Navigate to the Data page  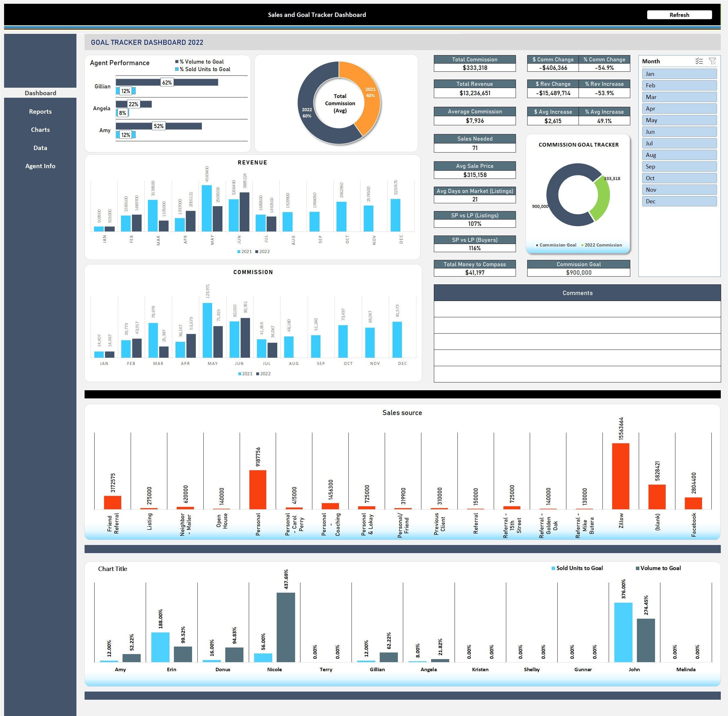pos(40,148)
